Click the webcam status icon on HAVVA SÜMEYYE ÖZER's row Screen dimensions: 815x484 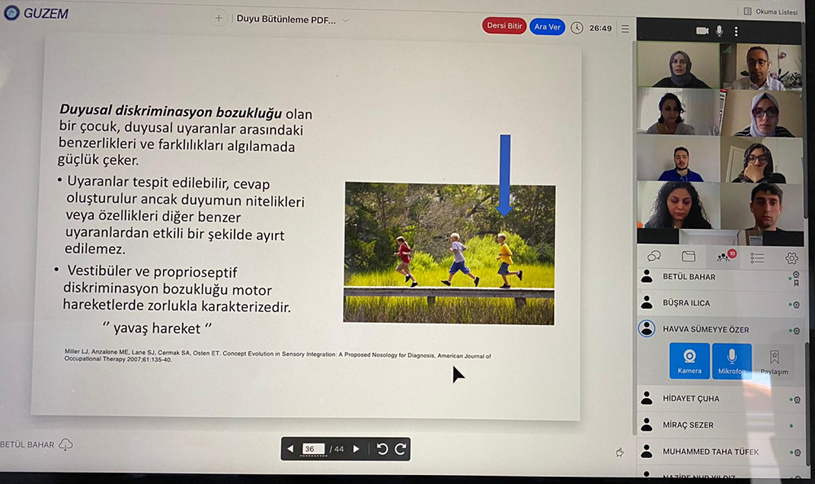(796, 331)
